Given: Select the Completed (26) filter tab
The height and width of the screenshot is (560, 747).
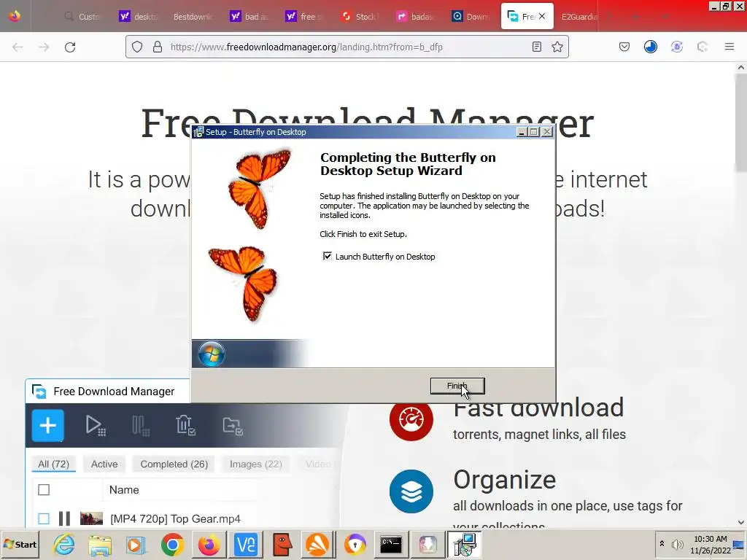Looking at the screenshot, I should click(174, 464).
